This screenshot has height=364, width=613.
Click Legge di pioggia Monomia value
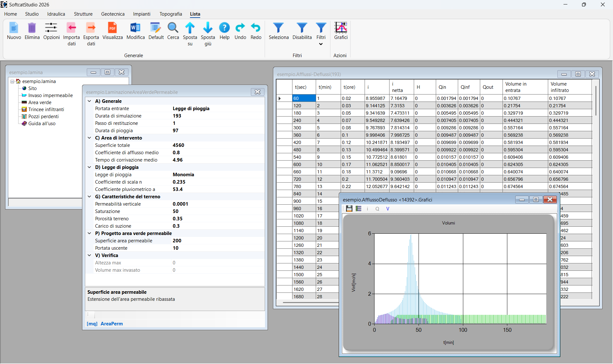(218, 174)
